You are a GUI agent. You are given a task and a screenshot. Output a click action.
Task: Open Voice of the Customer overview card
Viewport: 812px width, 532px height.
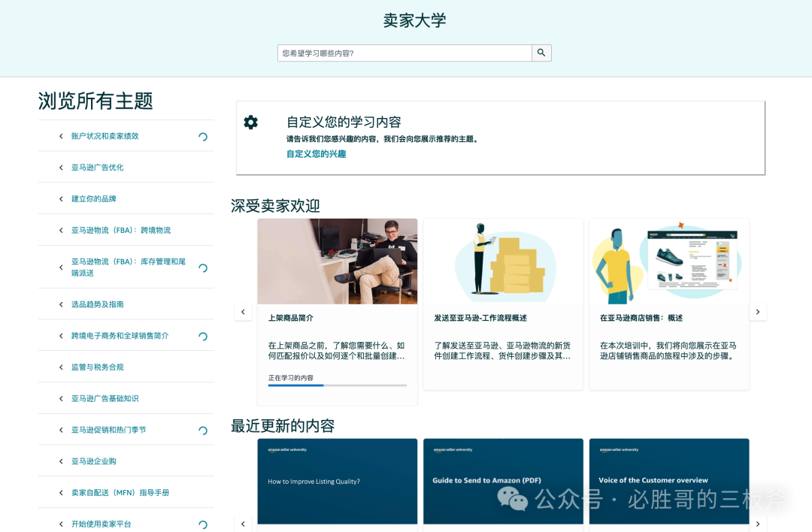point(669,482)
